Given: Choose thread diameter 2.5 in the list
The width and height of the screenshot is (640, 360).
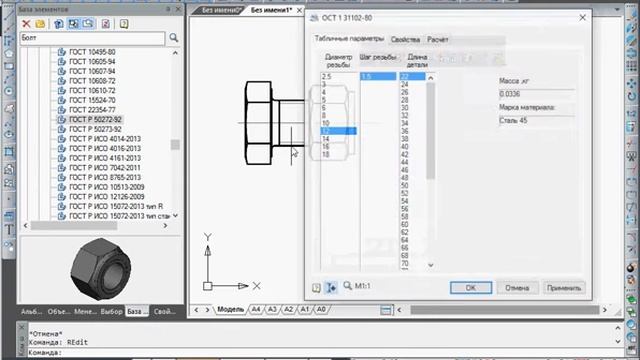Looking at the screenshot, I should click(x=338, y=77).
